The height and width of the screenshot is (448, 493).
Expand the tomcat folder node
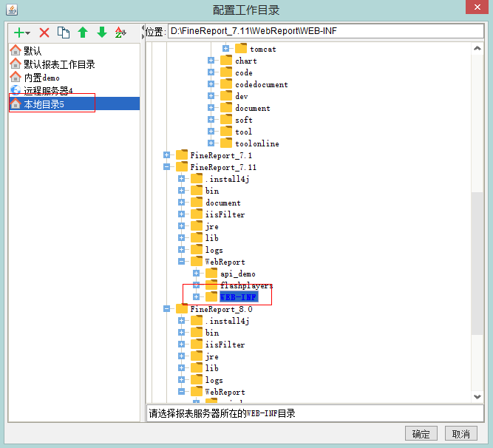click(225, 48)
